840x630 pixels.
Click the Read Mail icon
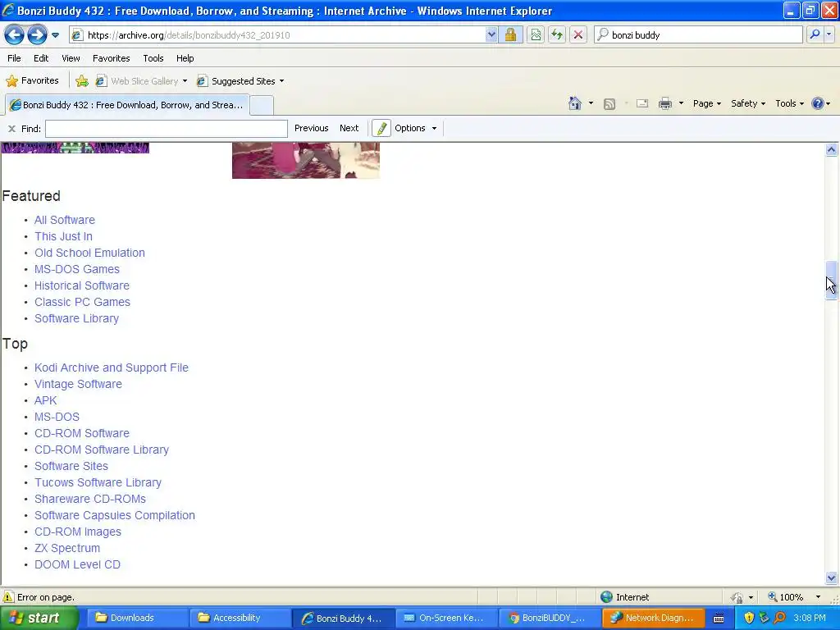point(642,104)
